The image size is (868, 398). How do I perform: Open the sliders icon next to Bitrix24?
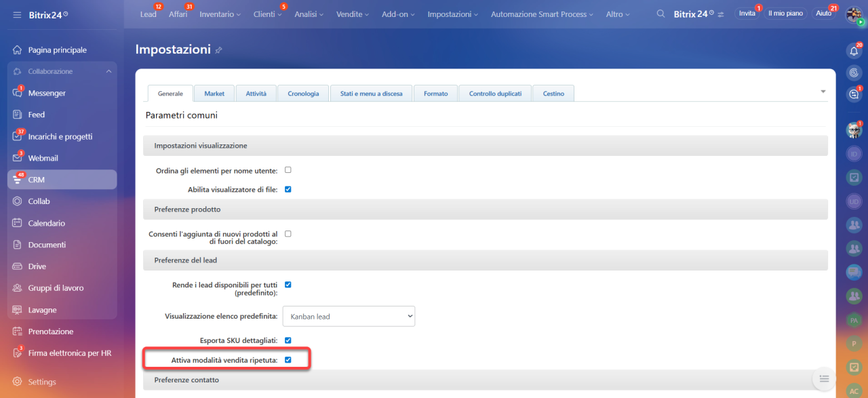[x=721, y=14]
